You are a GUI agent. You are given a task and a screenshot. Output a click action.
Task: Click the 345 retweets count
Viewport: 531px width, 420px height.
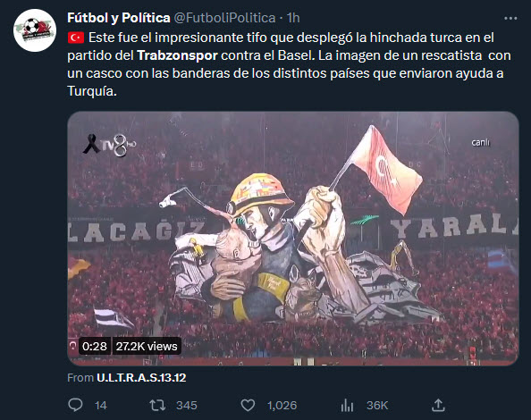click(187, 406)
